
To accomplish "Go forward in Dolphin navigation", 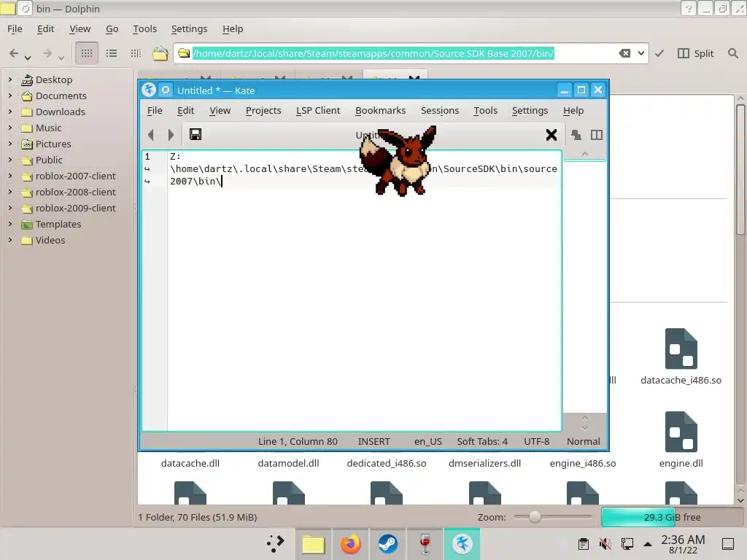I will pos(47,53).
